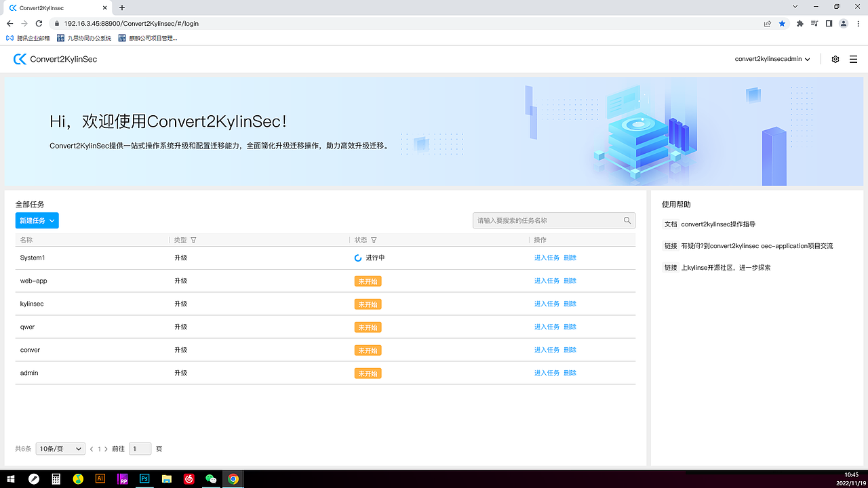Open Illustrator from taskbar
This screenshot has height=488, width=868.
[x=100, y=479]
